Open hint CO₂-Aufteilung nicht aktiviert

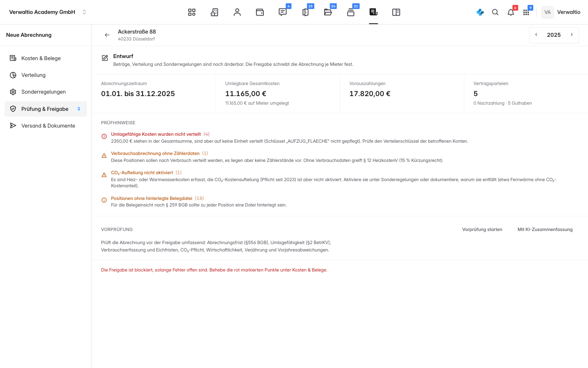[x=142, y=173]
